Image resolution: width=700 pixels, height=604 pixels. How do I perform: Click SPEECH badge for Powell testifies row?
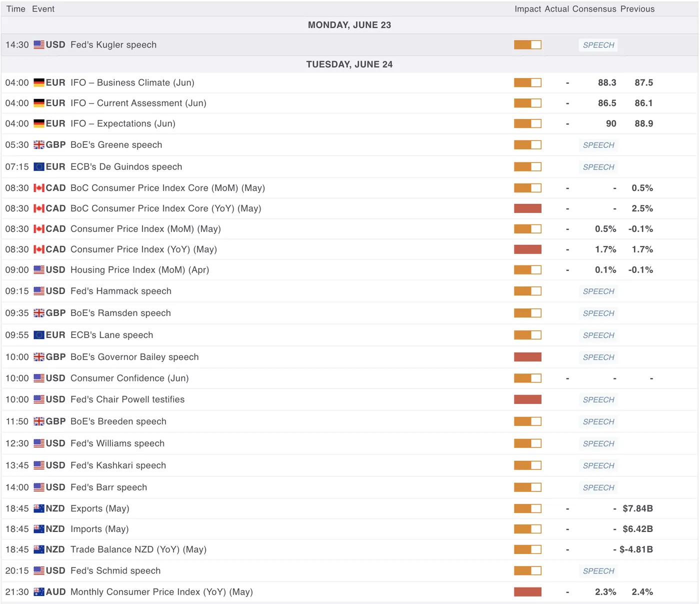click(x=598, y=400)
